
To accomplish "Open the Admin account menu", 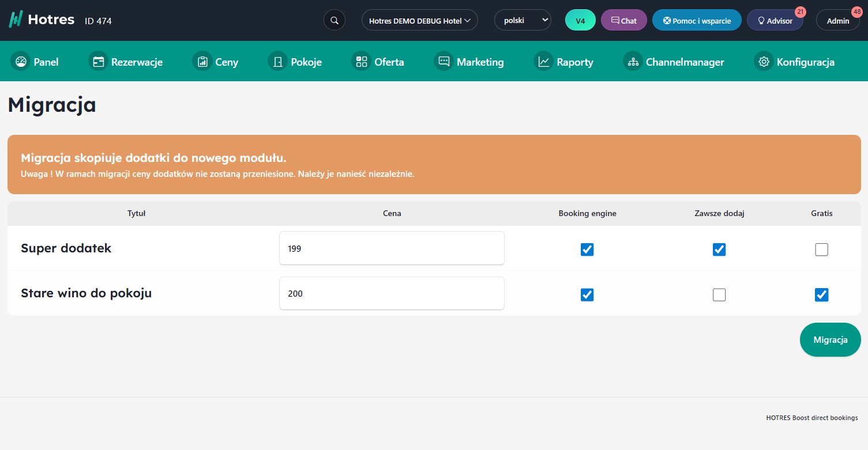I will tap(837, 21).
